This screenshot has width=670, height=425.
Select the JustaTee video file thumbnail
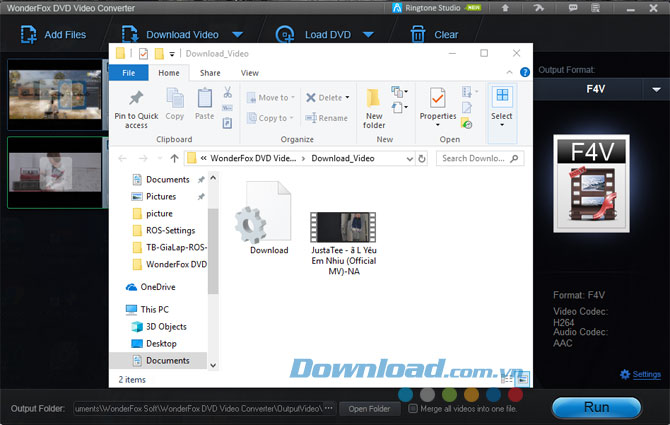[x=343, y=227]
